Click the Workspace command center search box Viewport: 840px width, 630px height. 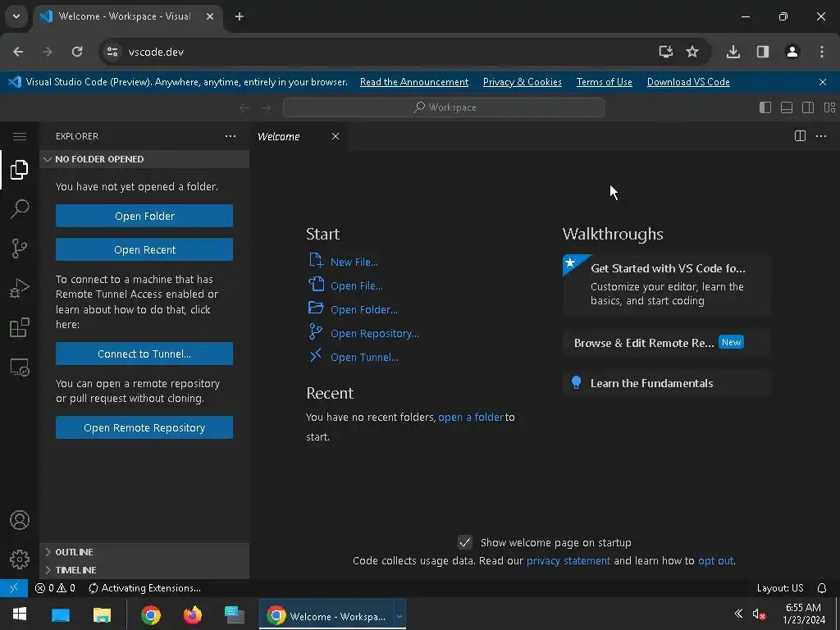pyautogui.click(x=444, y=107)
